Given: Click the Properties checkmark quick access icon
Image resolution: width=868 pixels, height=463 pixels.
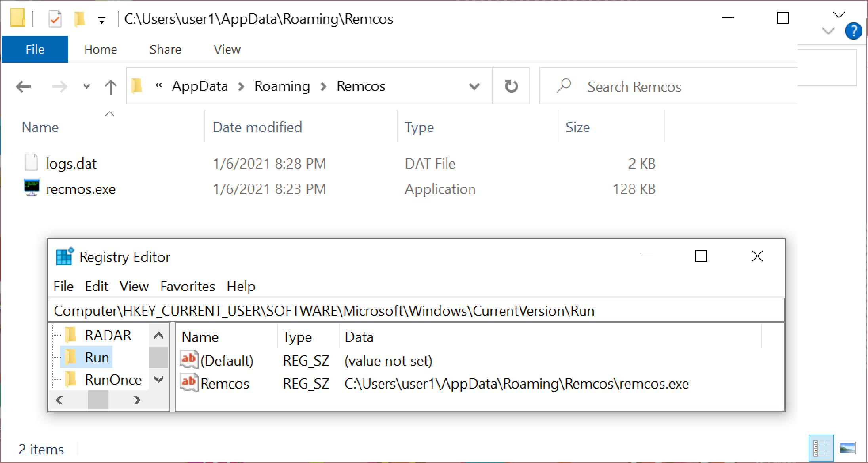Looking at the screenshot, I should tap(55, 19).
